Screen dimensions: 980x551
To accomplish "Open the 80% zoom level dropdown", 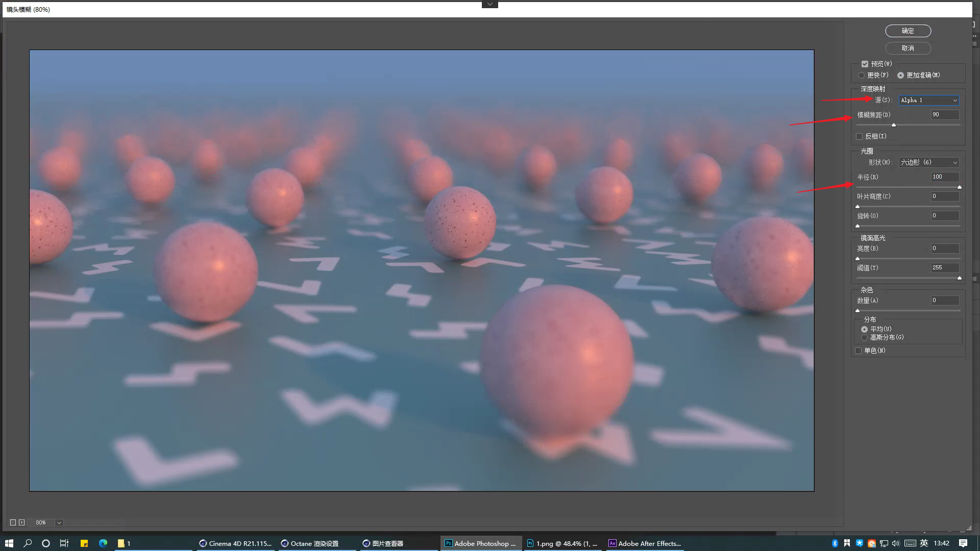I will coord(59,523).
